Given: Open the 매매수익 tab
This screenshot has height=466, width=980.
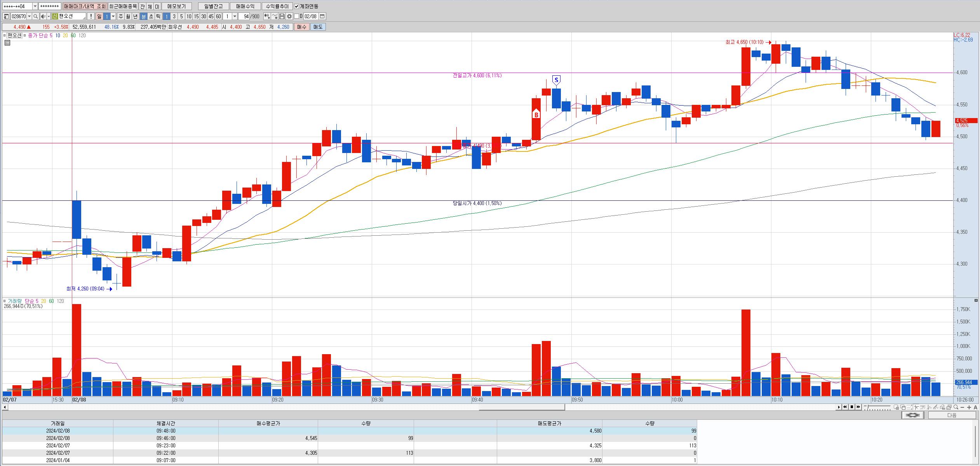Looking at the screenshot, I should (245, 6).
